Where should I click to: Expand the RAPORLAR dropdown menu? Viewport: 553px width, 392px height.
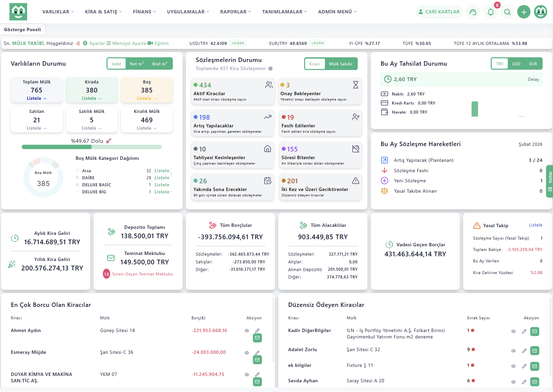235,12
